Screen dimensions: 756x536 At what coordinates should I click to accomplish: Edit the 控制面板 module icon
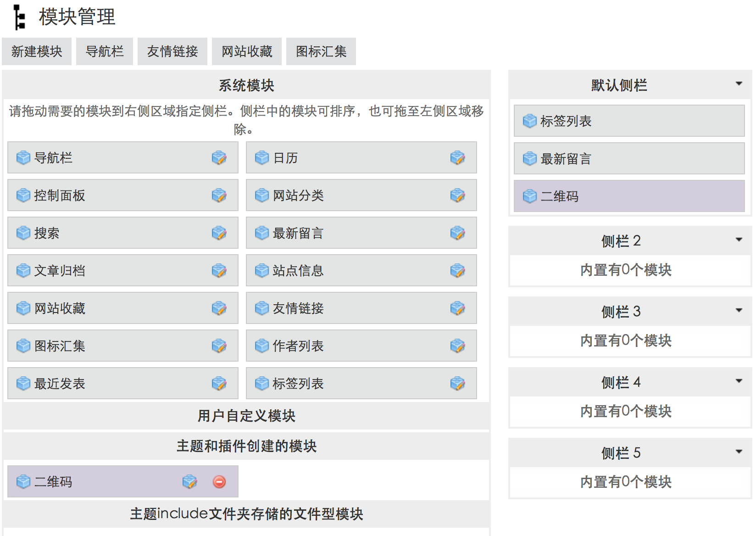[x=219, y=195]
